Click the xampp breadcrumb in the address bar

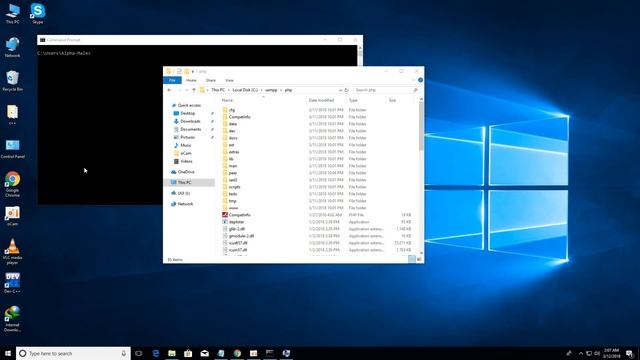pyautogui.click(x=271, y=90)
